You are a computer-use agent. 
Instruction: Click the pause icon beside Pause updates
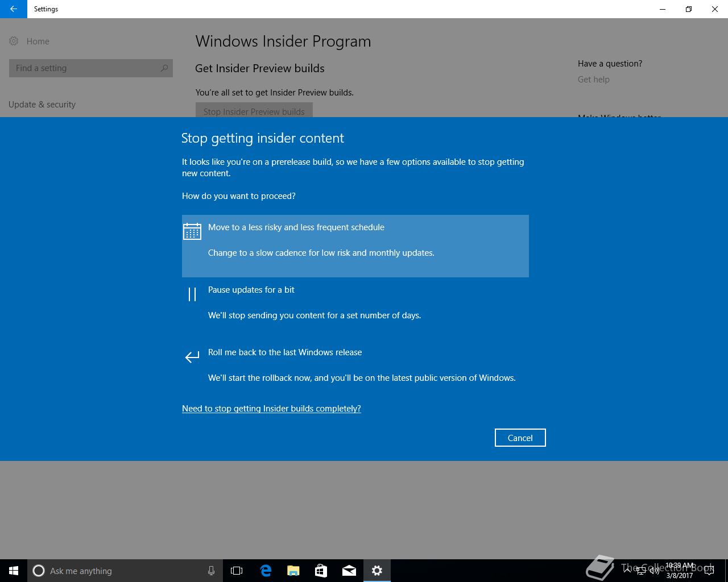point(192,294)
